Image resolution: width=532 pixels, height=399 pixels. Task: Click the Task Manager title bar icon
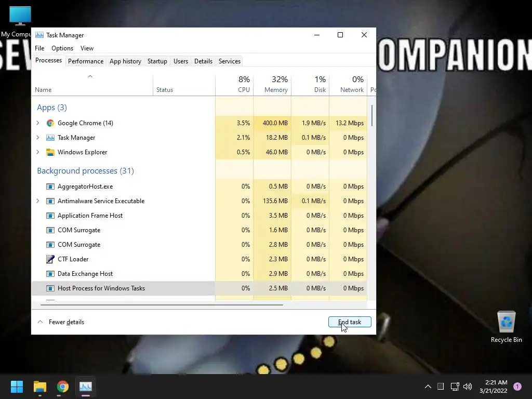(39, 35)
